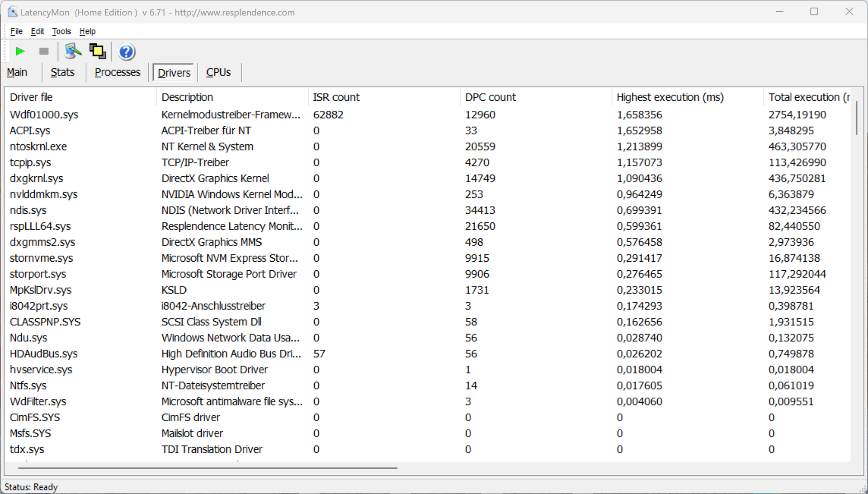Open the File menu
Image resolution: width=868 pixels, height=494 pixels.
pyautogui.click(x=16, y=31)
